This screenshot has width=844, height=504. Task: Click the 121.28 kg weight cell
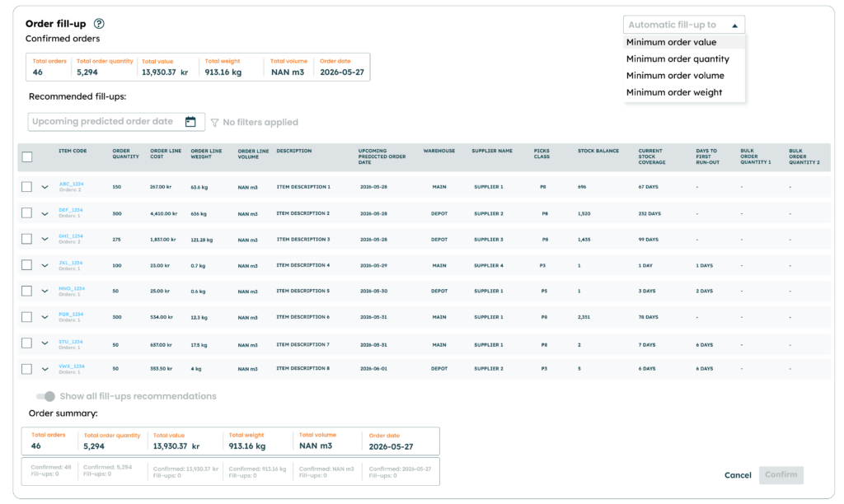[x=201, y=240]
